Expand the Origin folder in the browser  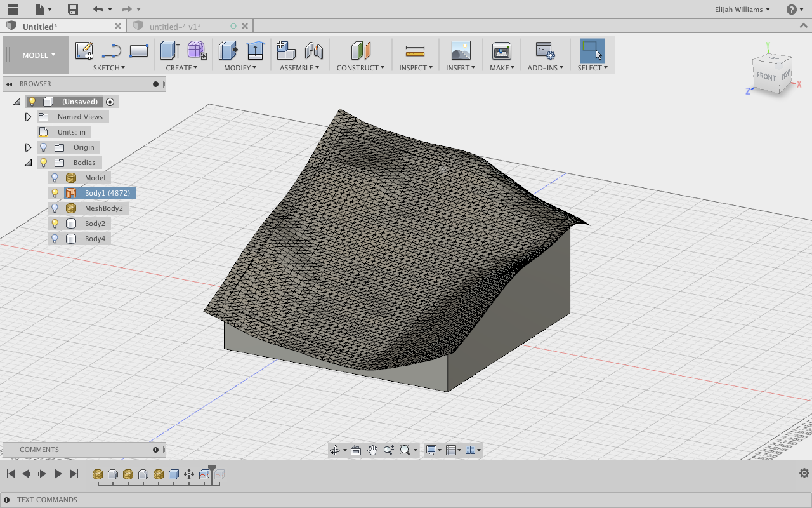28,147
